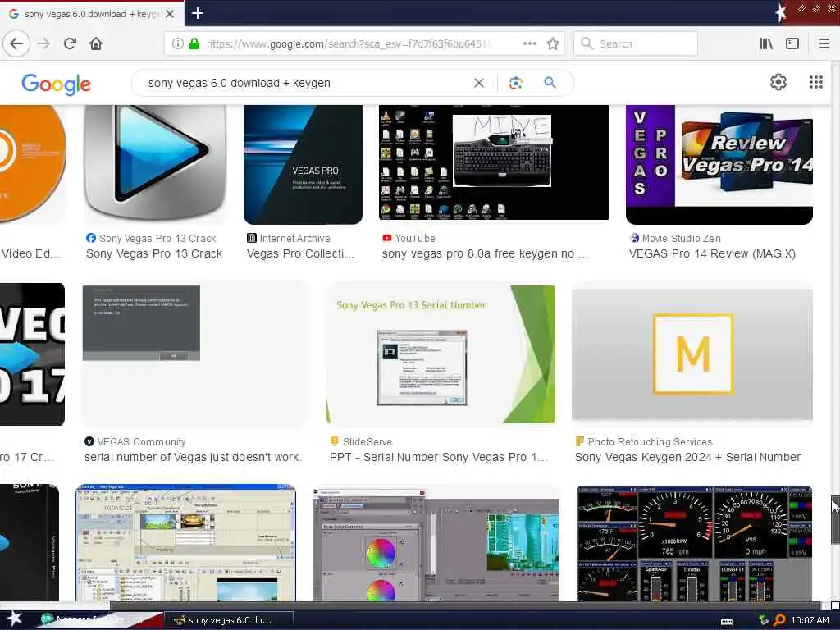The image size is (840, 630).
Task: Focus the browser Search box
Action: 636,43
